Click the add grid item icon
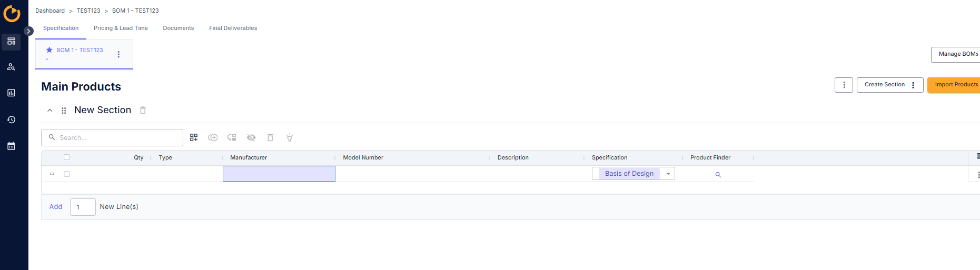This screenshot has width=980, height=270. point(194,137)
